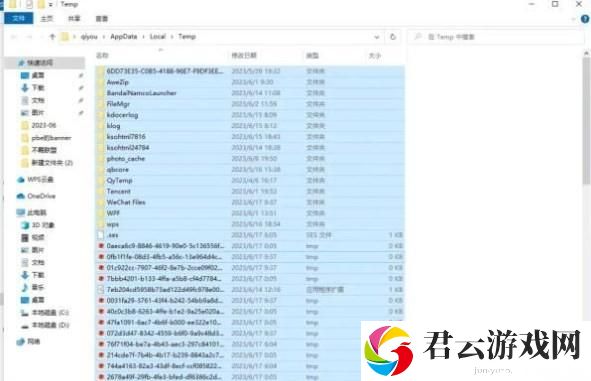The width and height of the screenshot is (591, 381).
Task: Open the File menu tab
Action: tap(19, 18)
